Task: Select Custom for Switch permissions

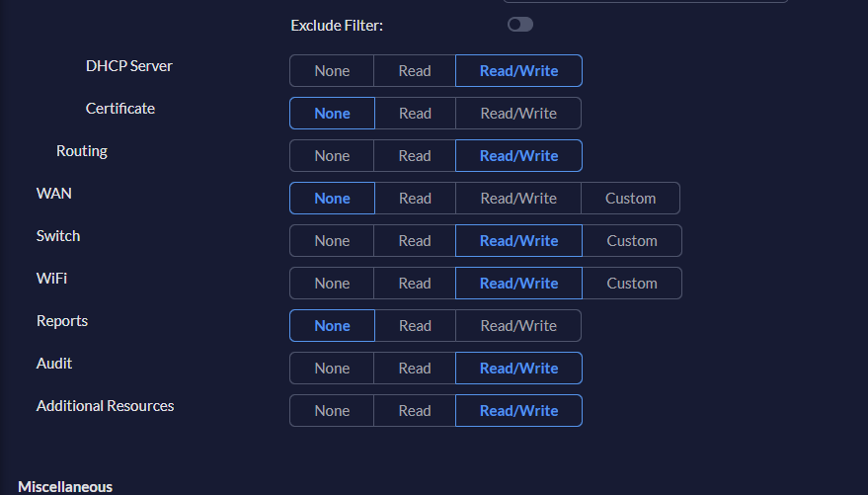Action: tap(631, 241)
